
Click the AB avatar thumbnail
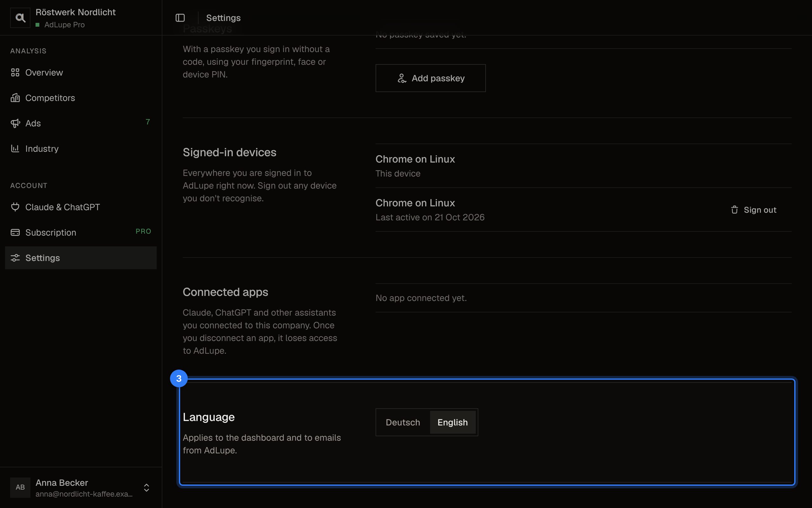click(x=20, y=487)
